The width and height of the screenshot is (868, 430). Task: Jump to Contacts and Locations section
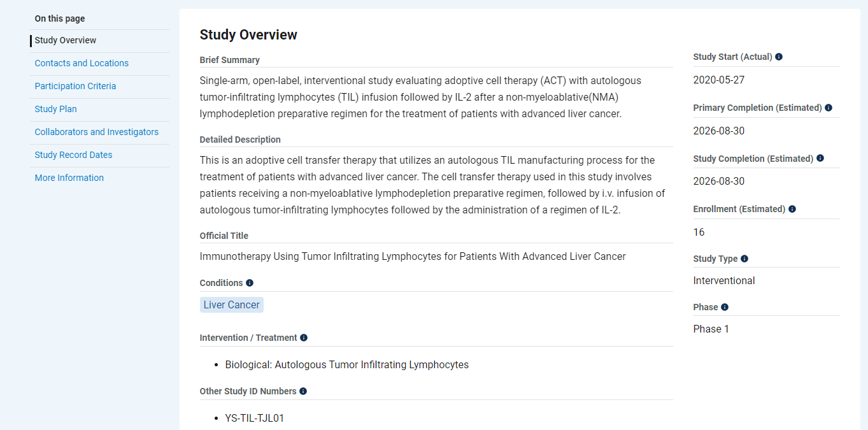(x=82, y=63)
